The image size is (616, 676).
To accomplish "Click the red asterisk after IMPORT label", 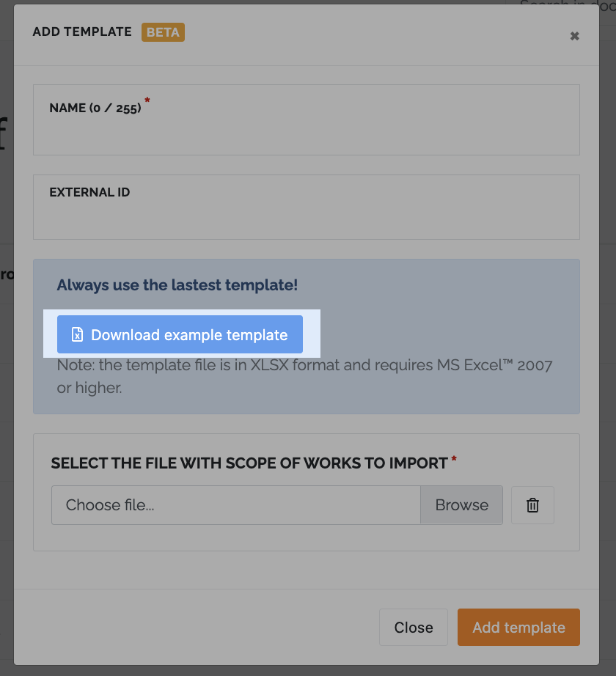I will 454,460.
